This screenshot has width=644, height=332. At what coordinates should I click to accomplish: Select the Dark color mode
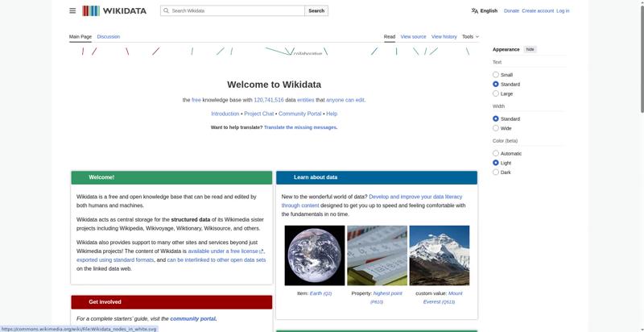[x=496, y=172]
